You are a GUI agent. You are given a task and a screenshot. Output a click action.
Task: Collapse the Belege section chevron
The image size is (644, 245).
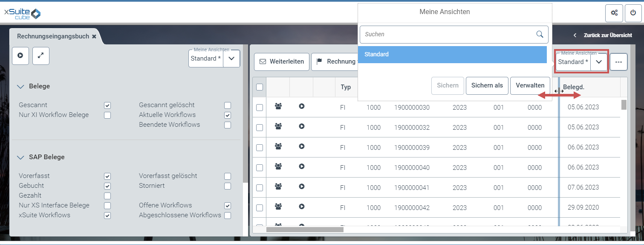coord(20,87)
